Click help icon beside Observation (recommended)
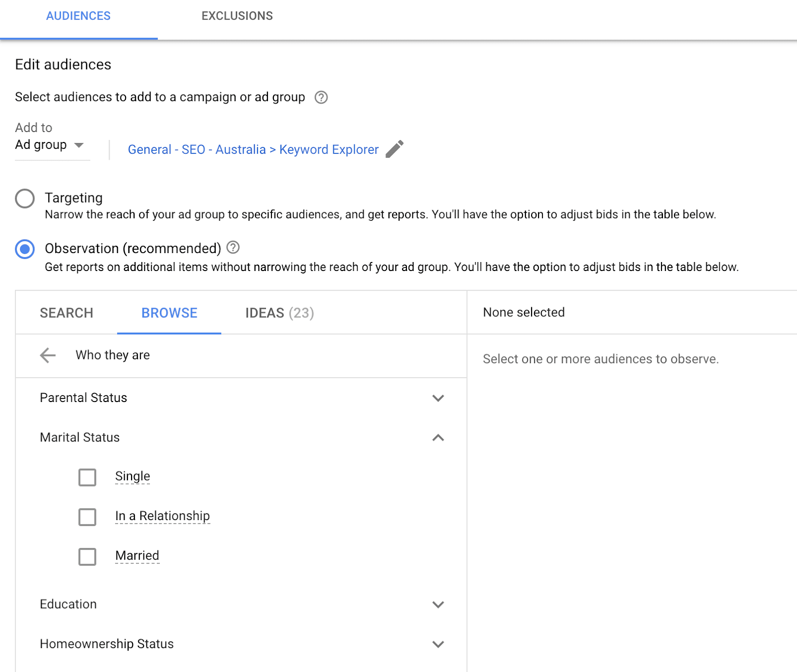797x672 pixels. tap(233, 248)
